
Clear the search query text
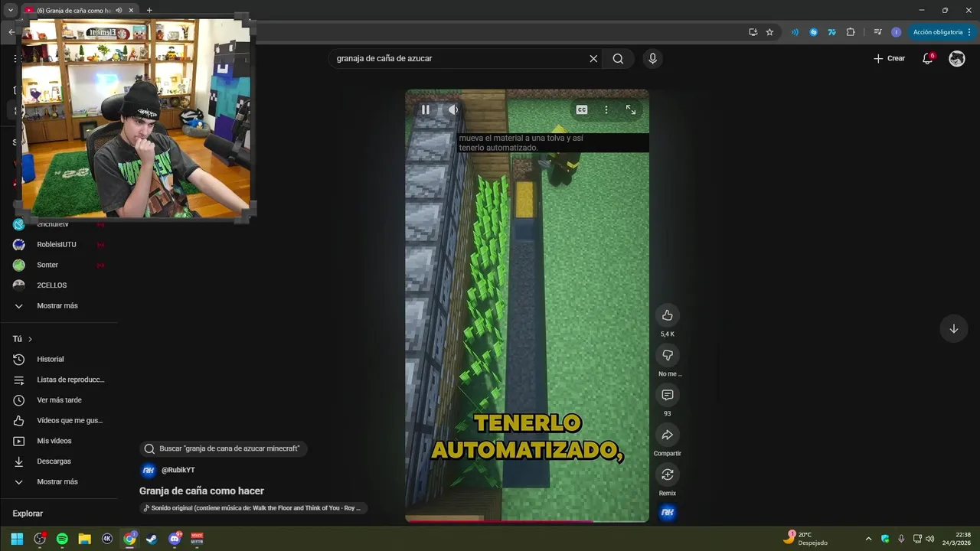pos(593,58)
